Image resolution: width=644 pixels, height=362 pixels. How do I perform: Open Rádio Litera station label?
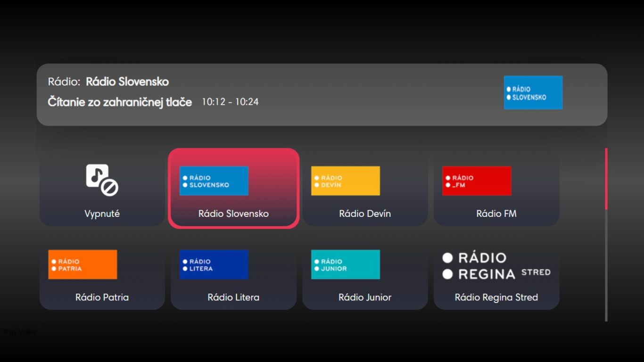tap(233, 297)
